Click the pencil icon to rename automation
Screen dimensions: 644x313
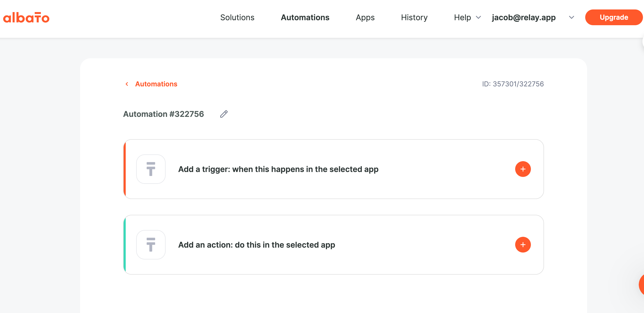(224, 114)
